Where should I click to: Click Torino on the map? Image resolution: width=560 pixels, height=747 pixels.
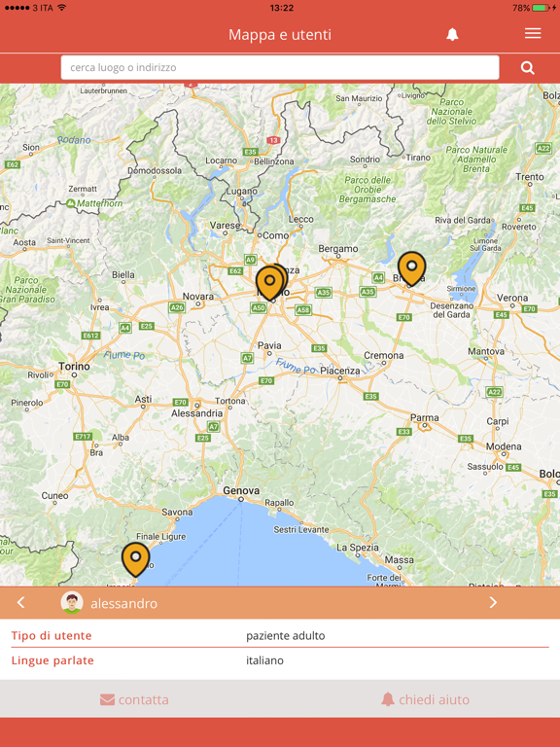(x=74, y=367)
